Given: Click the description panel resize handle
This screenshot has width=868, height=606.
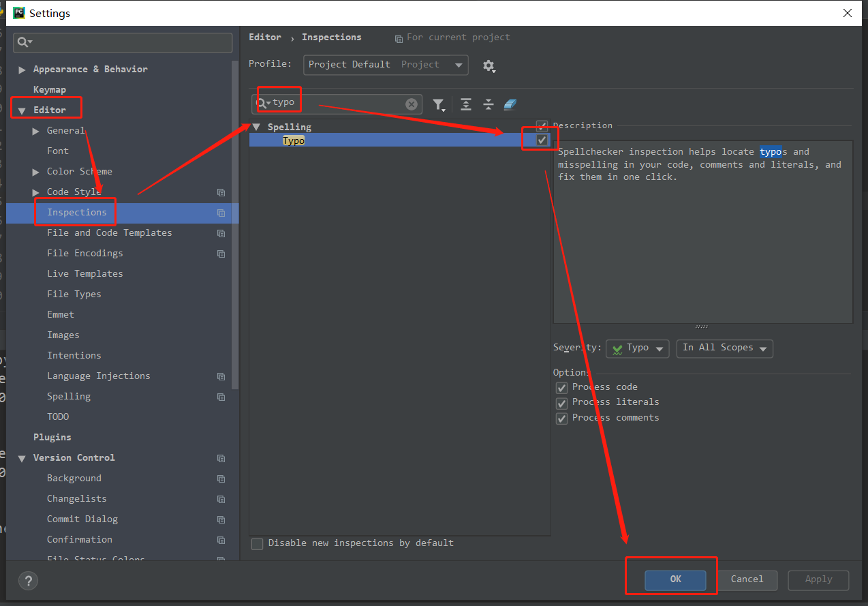Looking at the screenshot, I should coord(702,327).
